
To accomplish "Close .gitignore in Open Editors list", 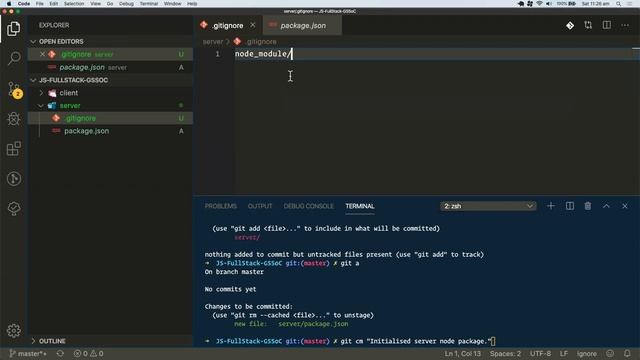I will tap(42, 54).
